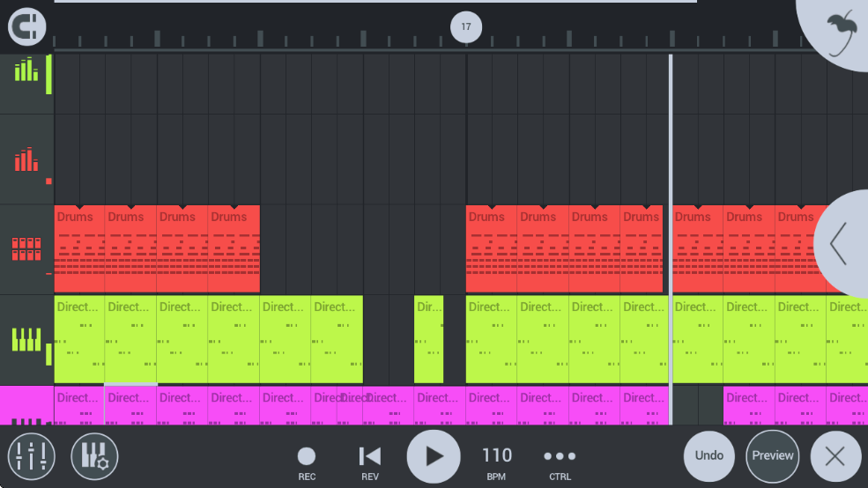Select the short green Dir... clip
The width and height of the screenshot is (868, 488).
(428, 339)
